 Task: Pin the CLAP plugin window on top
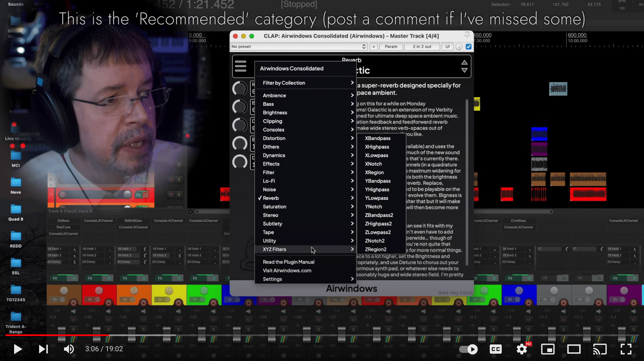tap(467, 35)
